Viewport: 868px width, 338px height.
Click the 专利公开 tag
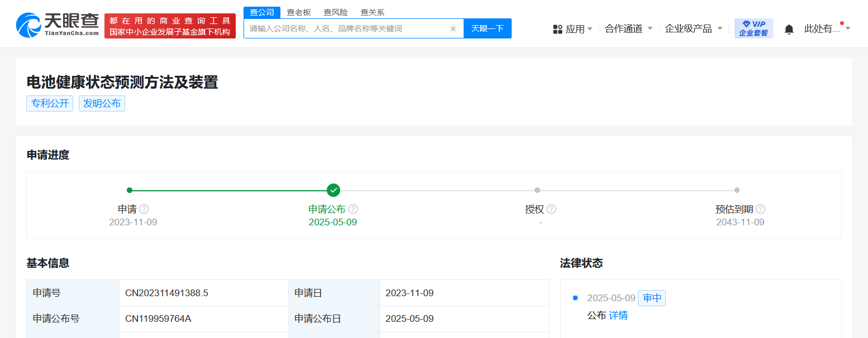coord(50,103)
